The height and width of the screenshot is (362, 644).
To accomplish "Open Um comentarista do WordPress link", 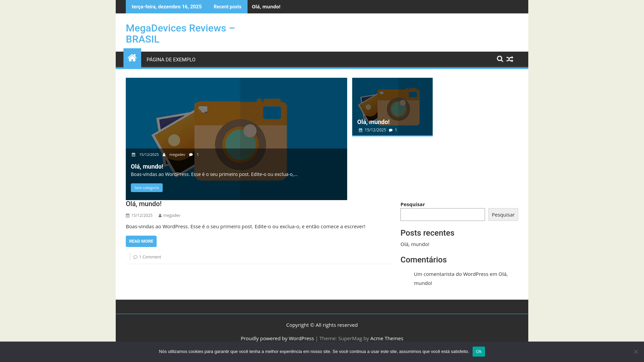I will click(451, 274).
